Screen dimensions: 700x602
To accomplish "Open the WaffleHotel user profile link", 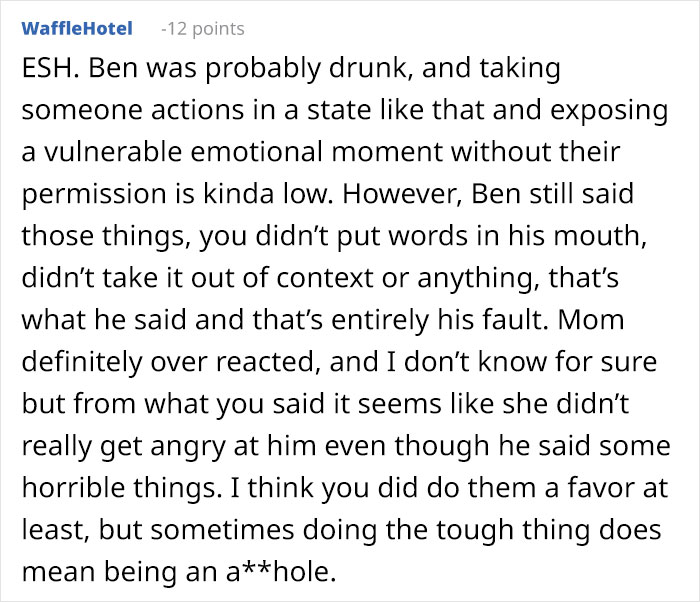I will 76,28.
